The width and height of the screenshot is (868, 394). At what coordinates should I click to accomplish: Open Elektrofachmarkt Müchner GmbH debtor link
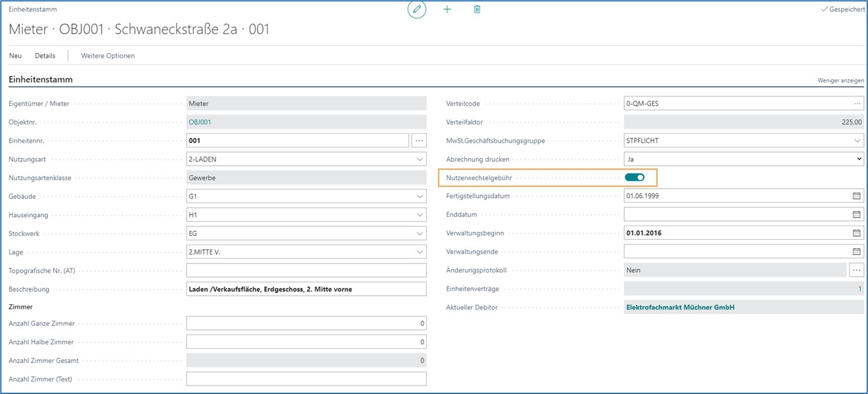coord(681,307)
